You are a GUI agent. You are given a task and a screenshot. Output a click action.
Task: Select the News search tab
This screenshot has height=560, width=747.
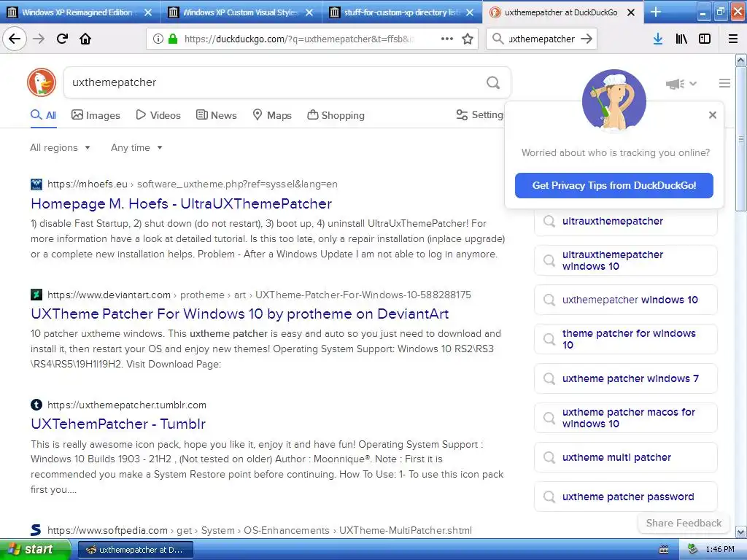(x=216, y=115)
